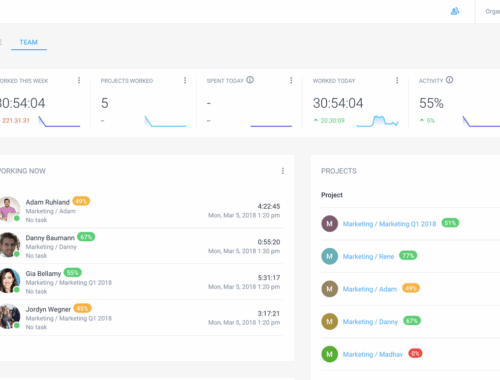Click the Projects Worked count 5
The height and width of the screenshot is (380, 500).
pos(105,103)
